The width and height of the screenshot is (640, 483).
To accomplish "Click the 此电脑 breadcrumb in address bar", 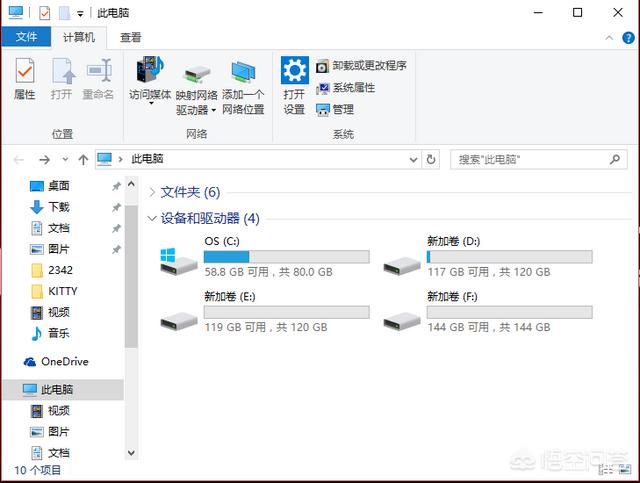I will pyautogui.click(x=147, y=159).
